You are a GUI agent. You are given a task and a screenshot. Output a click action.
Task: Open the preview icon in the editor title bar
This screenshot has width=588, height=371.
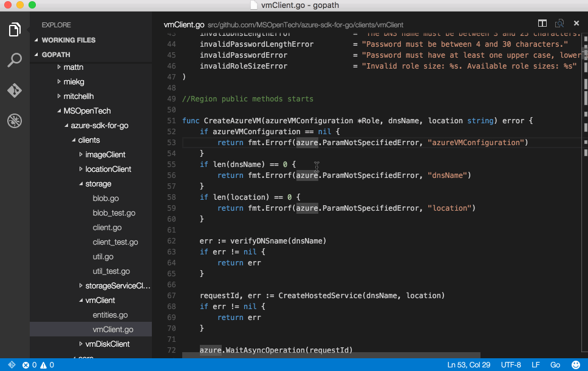click(x=559, y=23)
